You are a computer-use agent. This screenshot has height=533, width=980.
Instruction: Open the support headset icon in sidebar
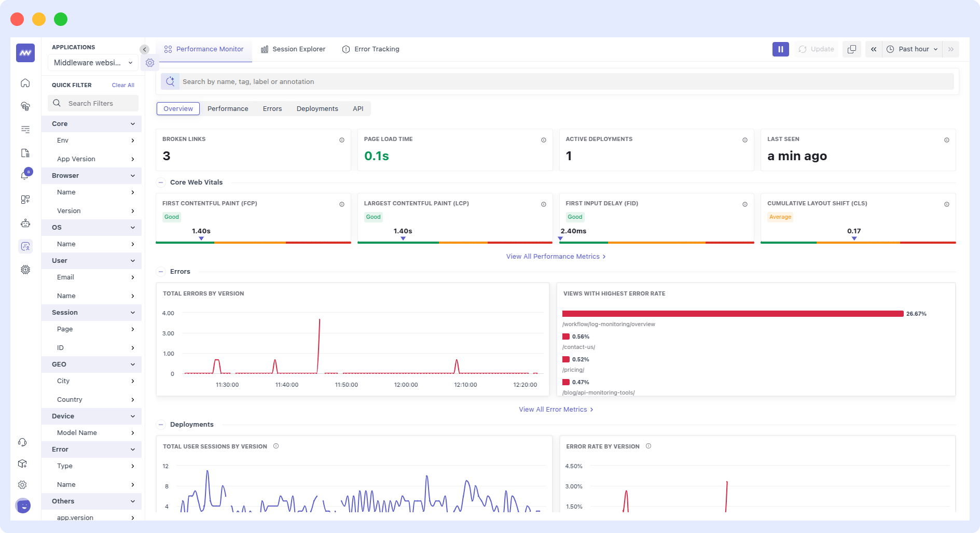pyautogui.click(x=22, y=442)
